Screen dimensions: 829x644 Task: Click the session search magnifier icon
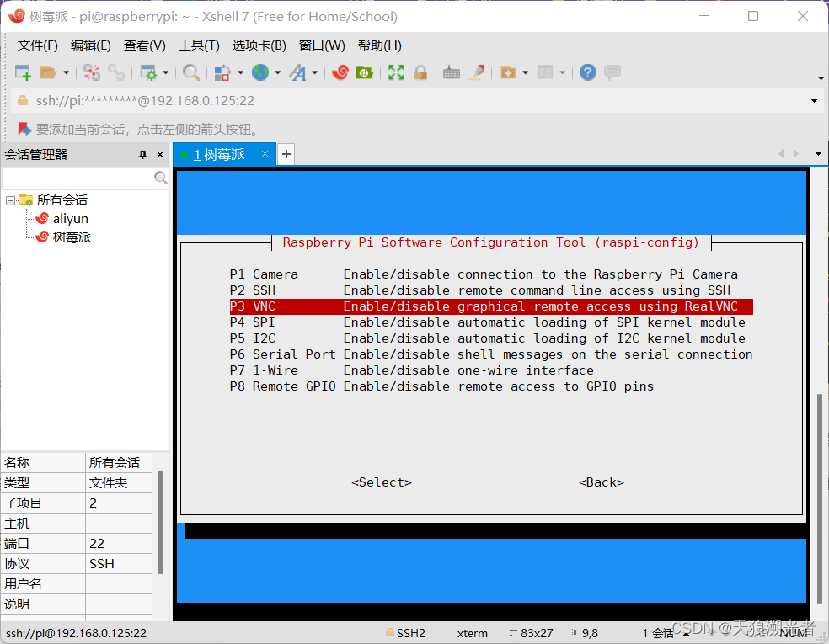click(x=161, y=178)
